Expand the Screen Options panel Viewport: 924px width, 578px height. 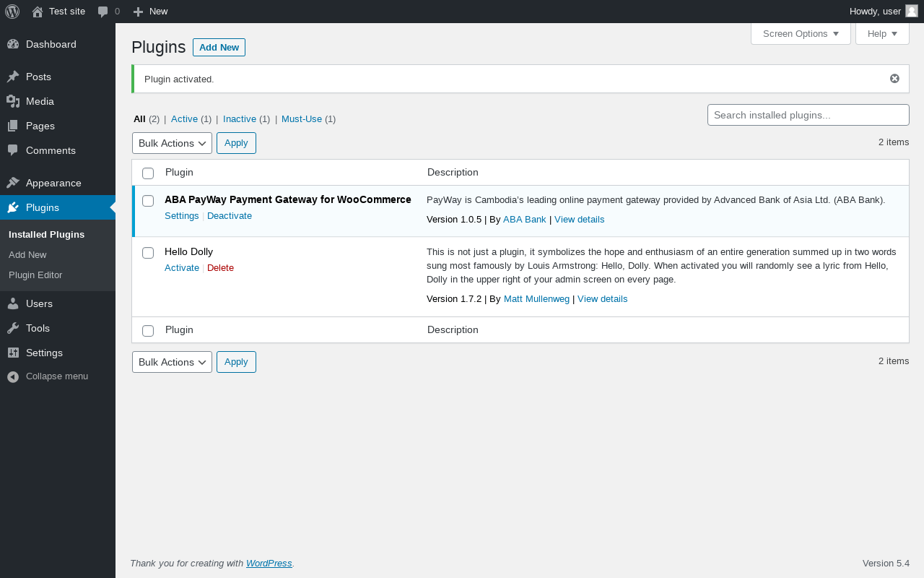tap(801, 34)
